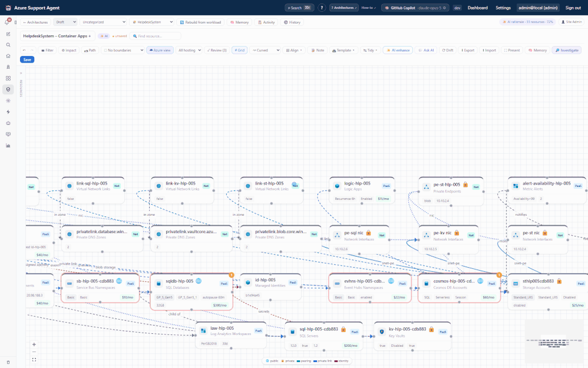This screenshot has width=588, height=368.
Task: Open the robot icon in sidebar
Action: (8, 123)
